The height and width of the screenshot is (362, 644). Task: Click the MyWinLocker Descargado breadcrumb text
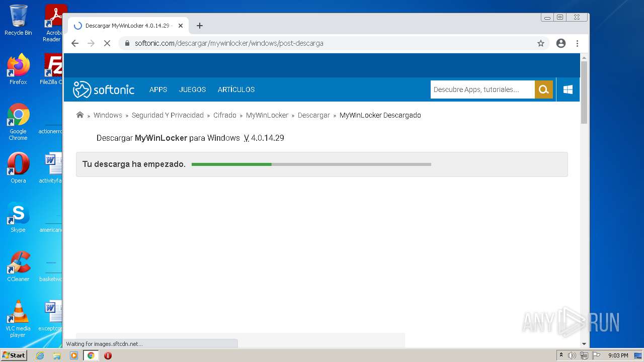(x=380, y=115)
